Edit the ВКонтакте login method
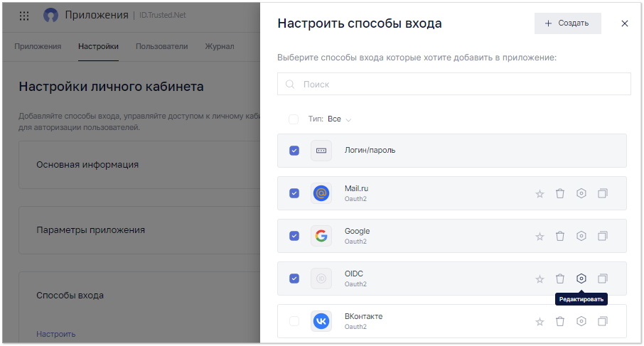 pos(581,321)
